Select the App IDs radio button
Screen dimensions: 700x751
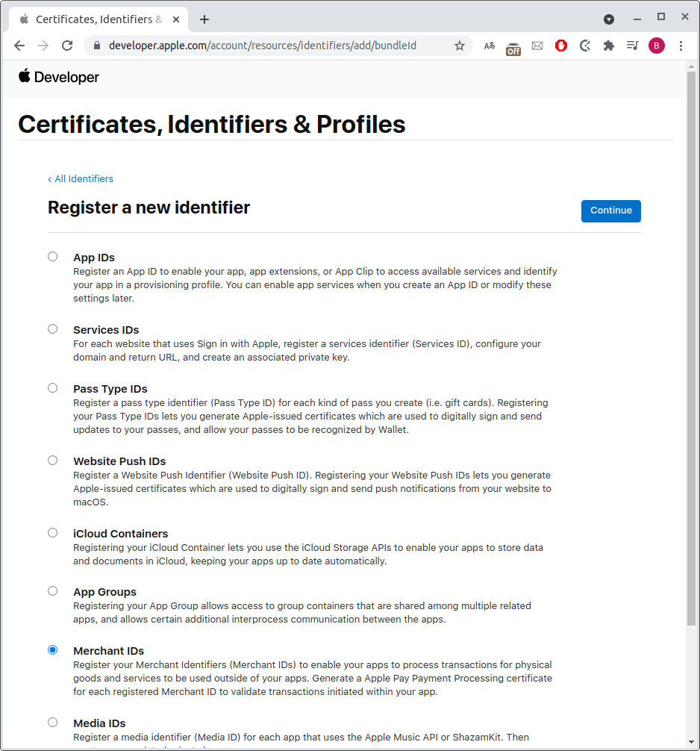point(52,257)
